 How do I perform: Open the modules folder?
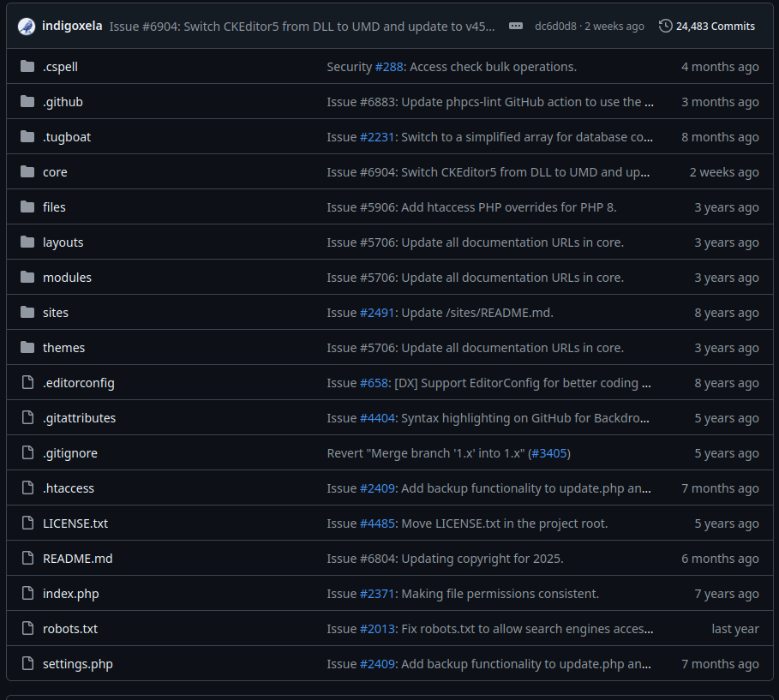click(x=67, y=278)
